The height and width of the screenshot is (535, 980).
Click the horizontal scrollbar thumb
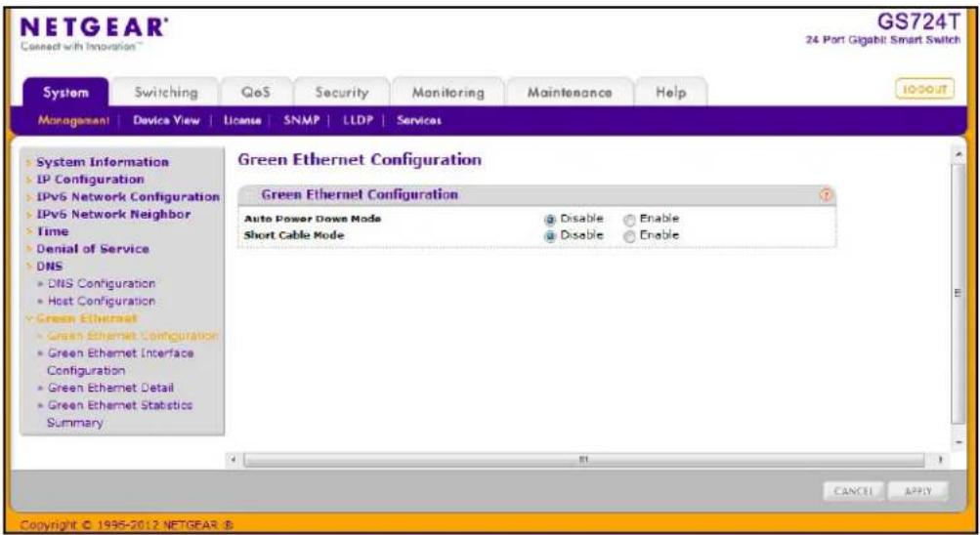click(x=583, y=460)
